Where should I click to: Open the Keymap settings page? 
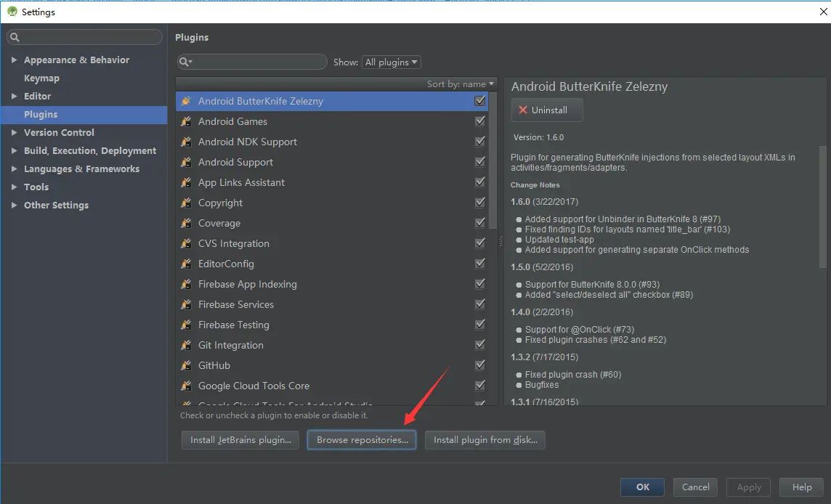pyautogui.click(x=41, y=78)
